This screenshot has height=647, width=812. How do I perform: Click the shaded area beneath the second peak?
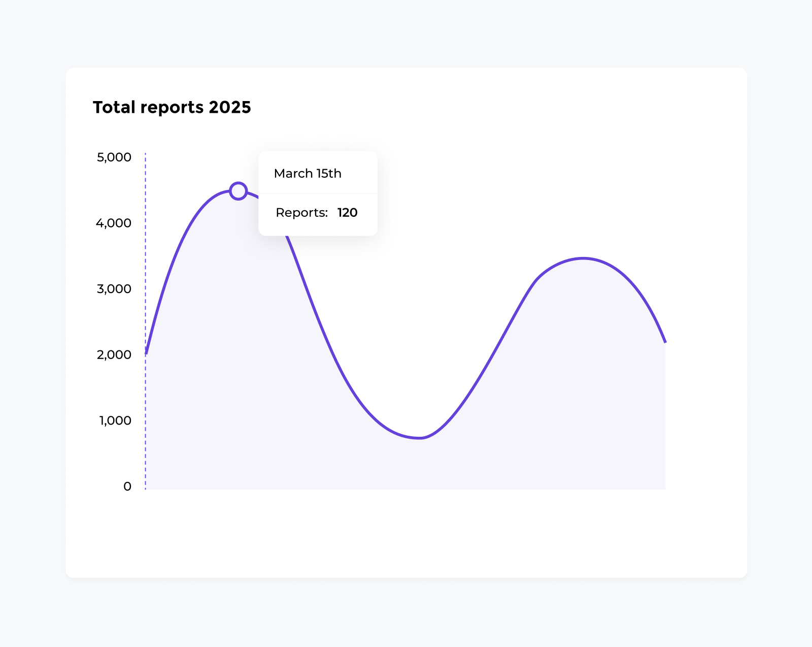[x=584, y=381]
